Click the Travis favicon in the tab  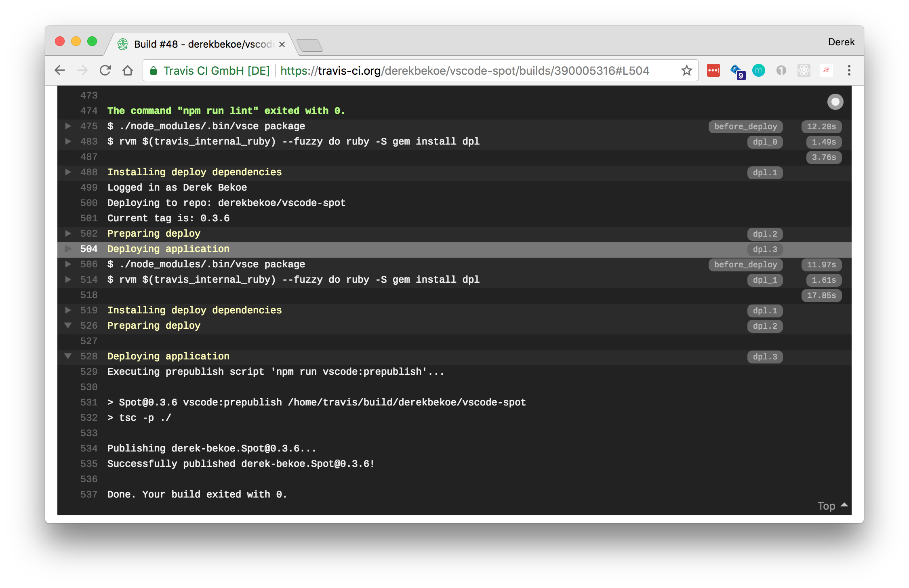[123, 44]
